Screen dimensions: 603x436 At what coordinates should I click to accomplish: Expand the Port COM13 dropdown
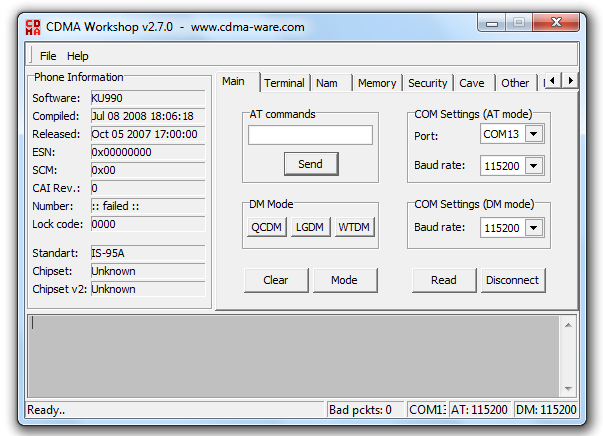[534, 134]
